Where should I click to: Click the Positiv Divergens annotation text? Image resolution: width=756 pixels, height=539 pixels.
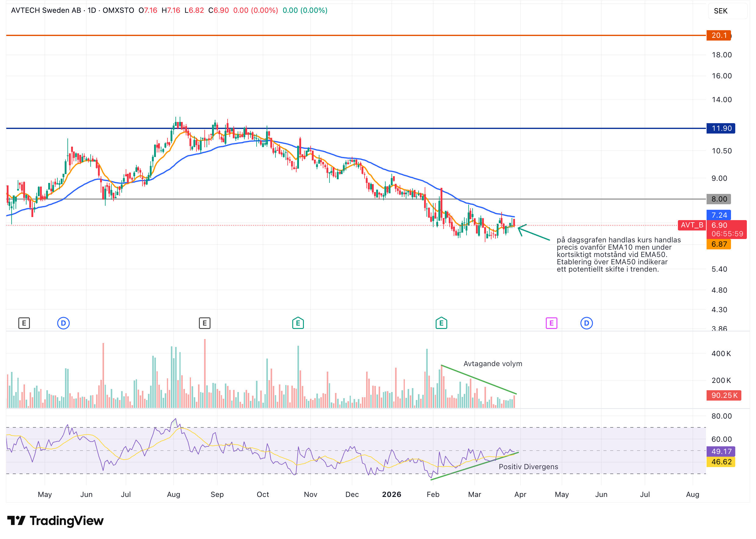click(x=528, y=467)
